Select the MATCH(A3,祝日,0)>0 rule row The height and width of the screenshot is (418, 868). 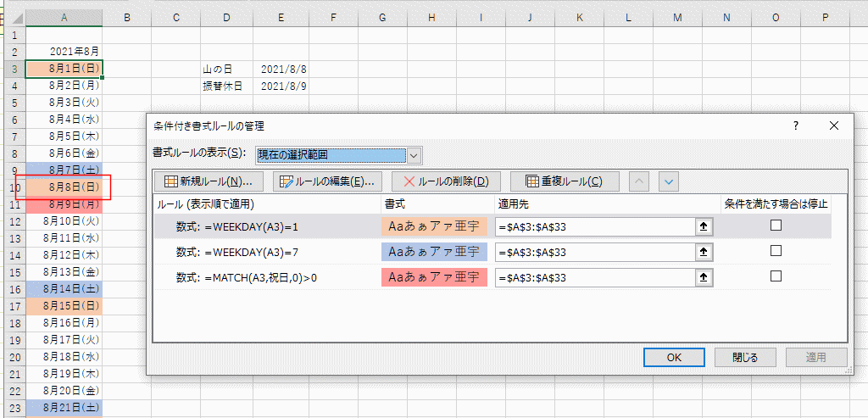point(492,277)
